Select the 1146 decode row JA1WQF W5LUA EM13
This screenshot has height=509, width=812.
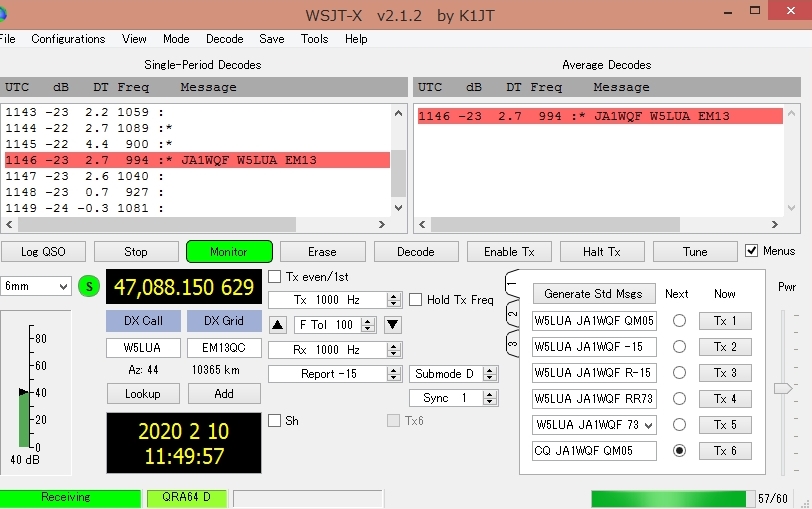[x=197, y=160]
